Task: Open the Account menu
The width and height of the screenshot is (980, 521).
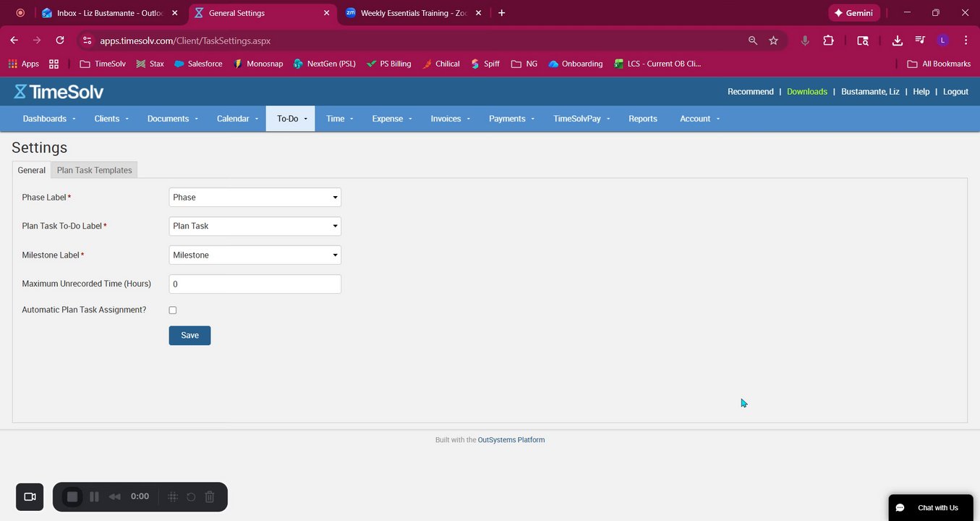Action: pyautogui.click(x=699, y=119)
